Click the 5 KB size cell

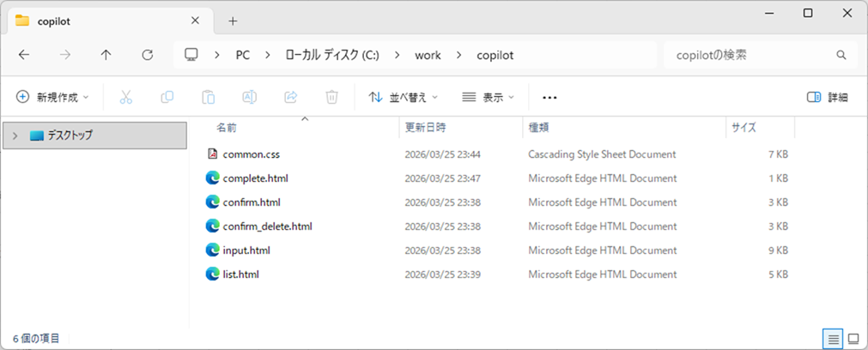coord(779,274)
